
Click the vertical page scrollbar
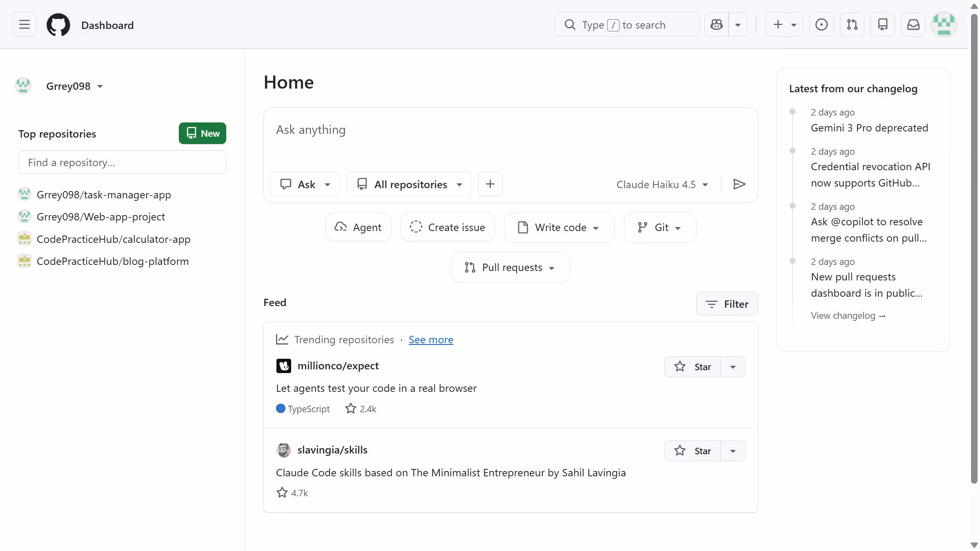(974, 249)
